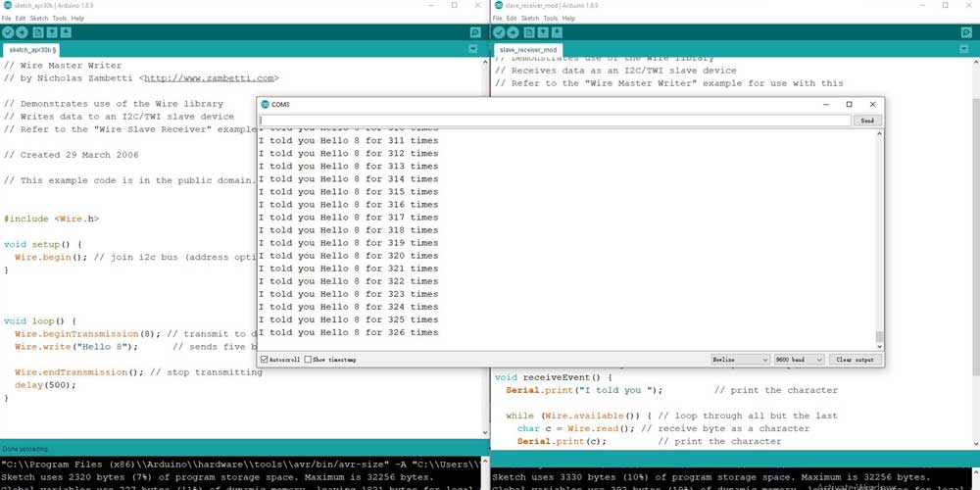The image size is (980, 490).
Task: Open Edit menu in slave_receiver_mod window
Action: (512, 18)
